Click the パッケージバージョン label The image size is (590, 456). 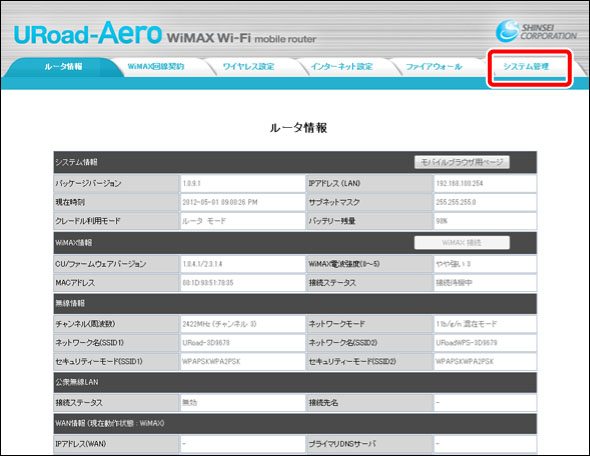88,184
